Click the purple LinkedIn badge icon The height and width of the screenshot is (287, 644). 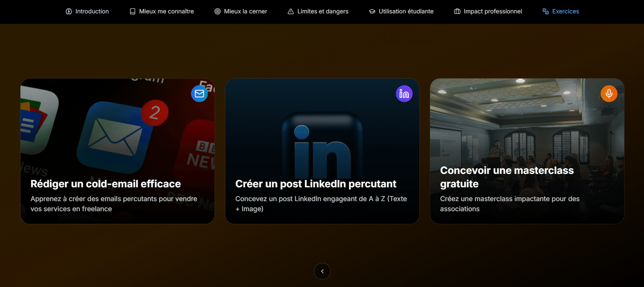pyautogui.click(x=404, y=93)
